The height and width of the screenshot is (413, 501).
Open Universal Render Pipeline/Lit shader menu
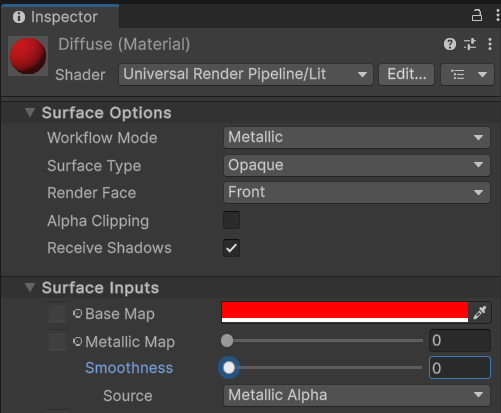point(246,74)
